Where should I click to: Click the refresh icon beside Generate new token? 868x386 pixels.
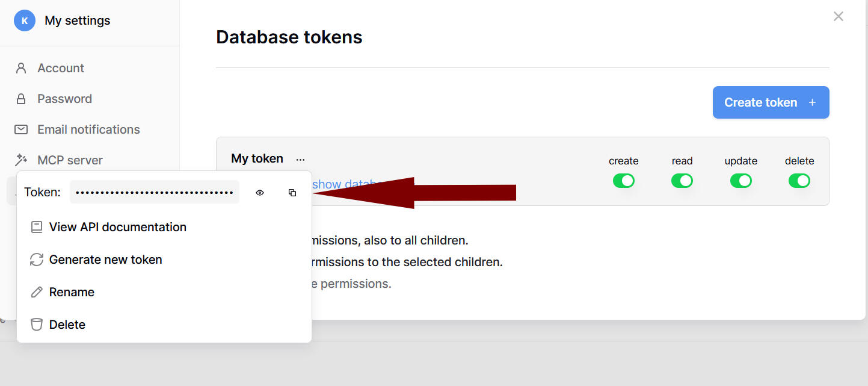pos(37,260)
